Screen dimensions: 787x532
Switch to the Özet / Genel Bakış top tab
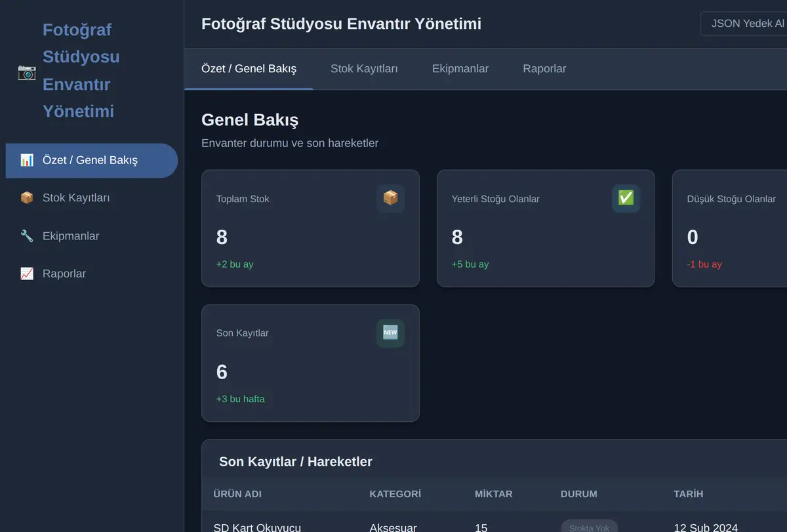[249, 69]
